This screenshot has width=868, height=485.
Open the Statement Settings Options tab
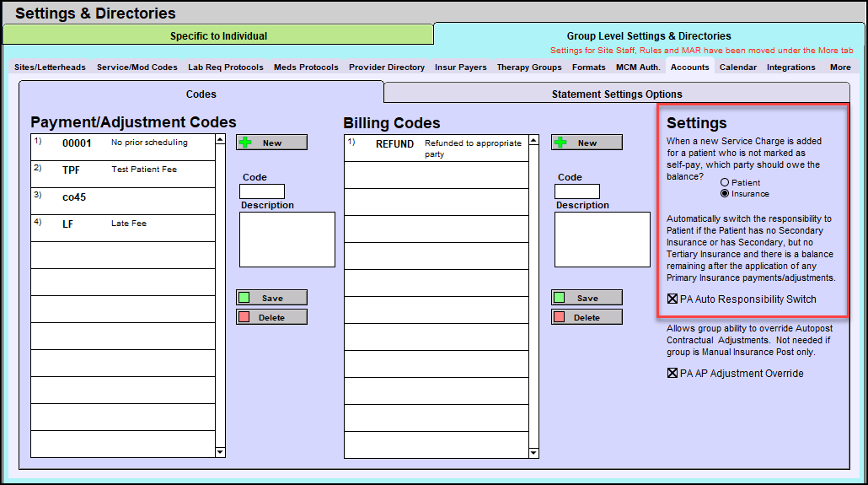click(616, 94)
